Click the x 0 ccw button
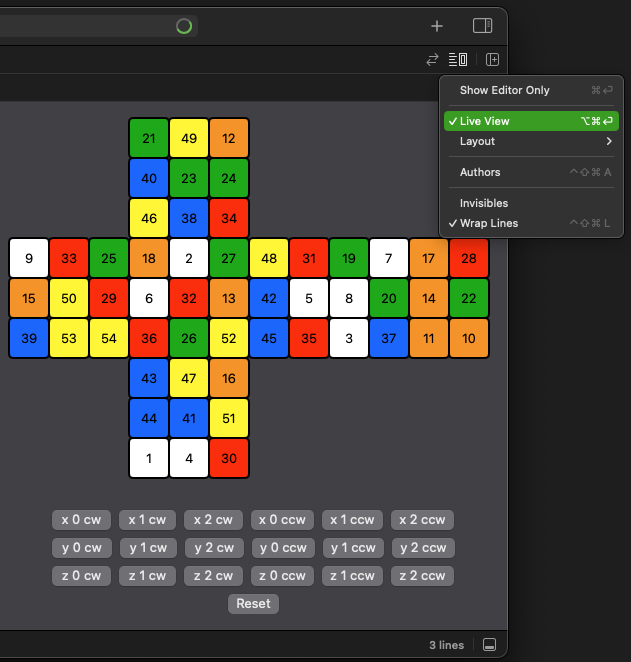 (282, 520)
